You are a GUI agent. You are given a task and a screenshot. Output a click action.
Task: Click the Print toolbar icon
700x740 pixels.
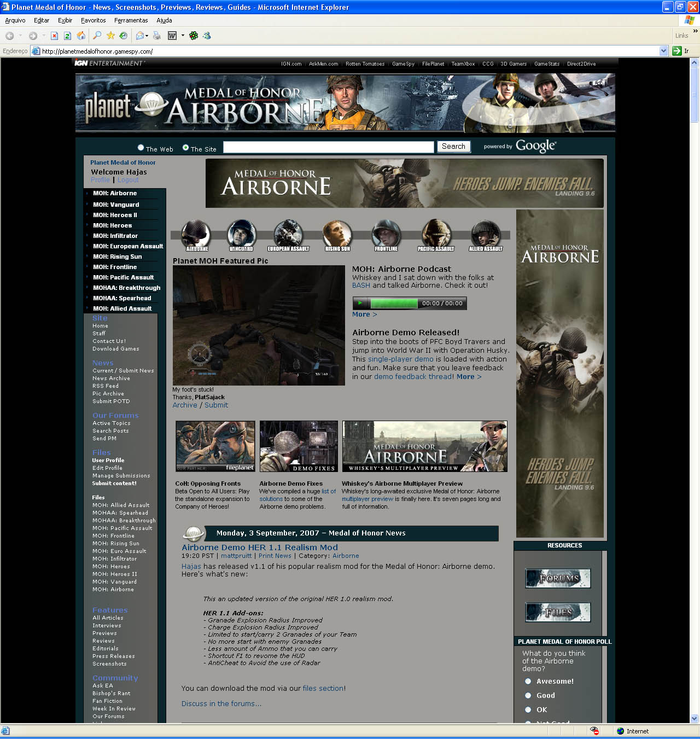(157, 36)
